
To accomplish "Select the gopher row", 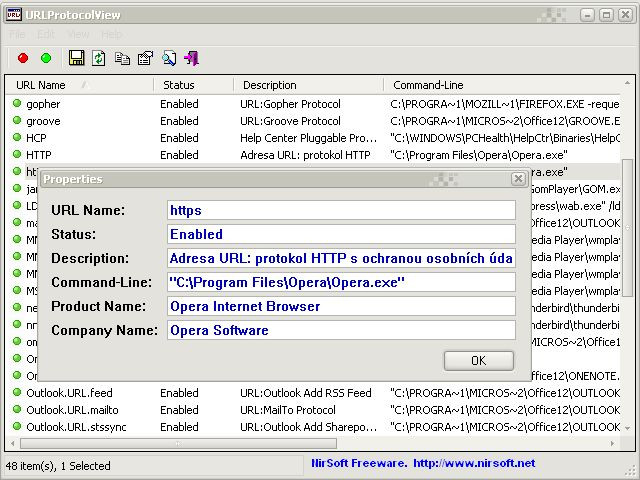I will [x=313, y=104].
